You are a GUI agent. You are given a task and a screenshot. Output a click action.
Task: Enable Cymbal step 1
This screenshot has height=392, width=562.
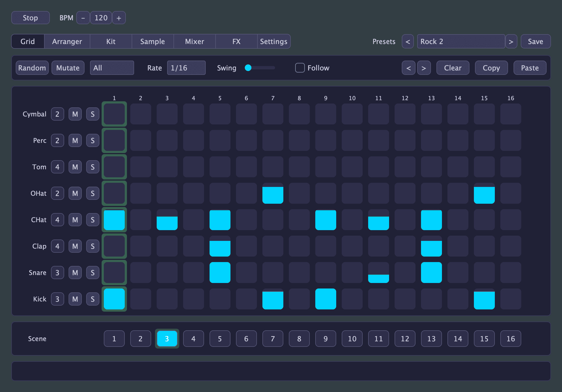(114, 114)
